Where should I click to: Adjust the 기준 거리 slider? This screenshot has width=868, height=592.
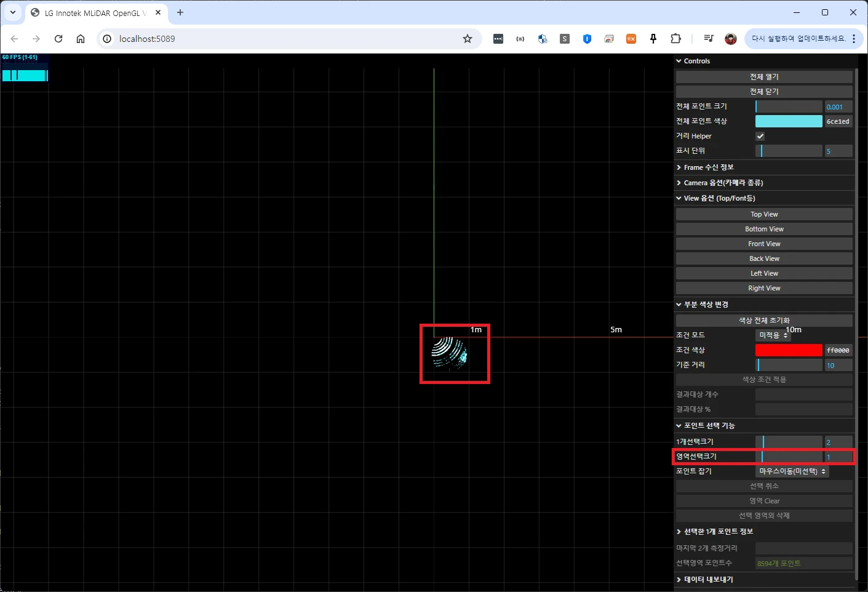point(789,365)
